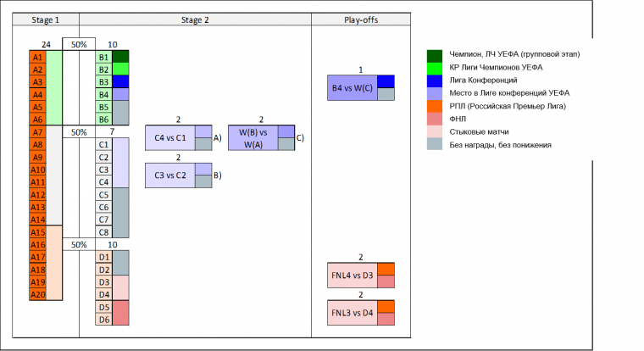644x351 pixels.
Task: Click the dark green Чемпион legend swatch
Action: coord(434,54)
